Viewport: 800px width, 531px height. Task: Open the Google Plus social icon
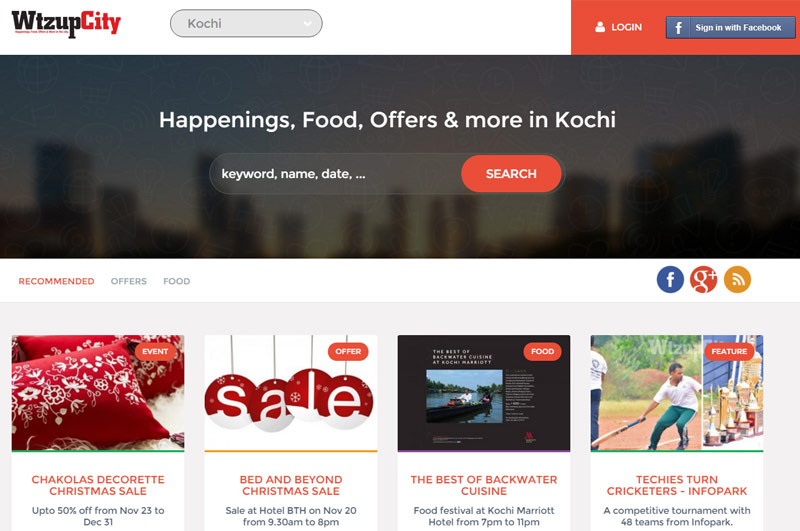point(704,280)
